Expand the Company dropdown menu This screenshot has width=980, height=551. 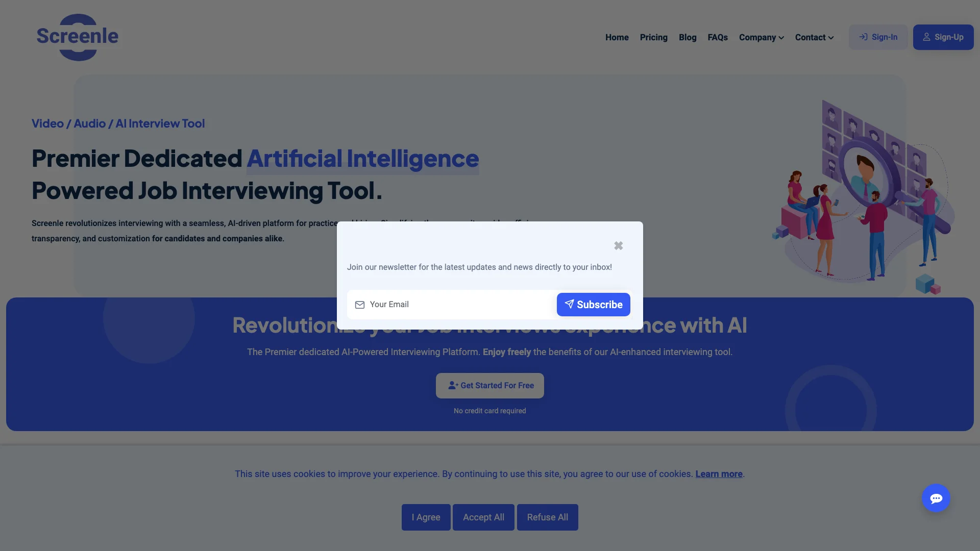pos(761,37)
